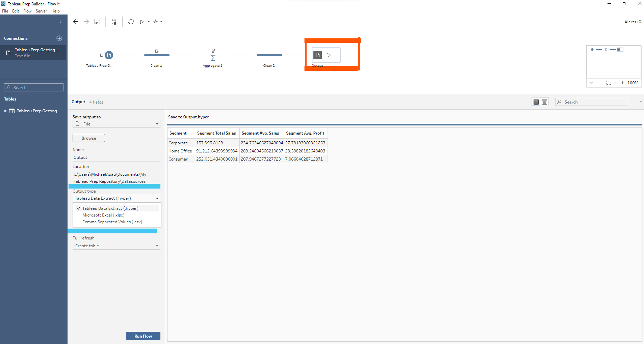Select the 157,995.8128 cell
The height and width of the screenshot is (344, 644).
217,143
